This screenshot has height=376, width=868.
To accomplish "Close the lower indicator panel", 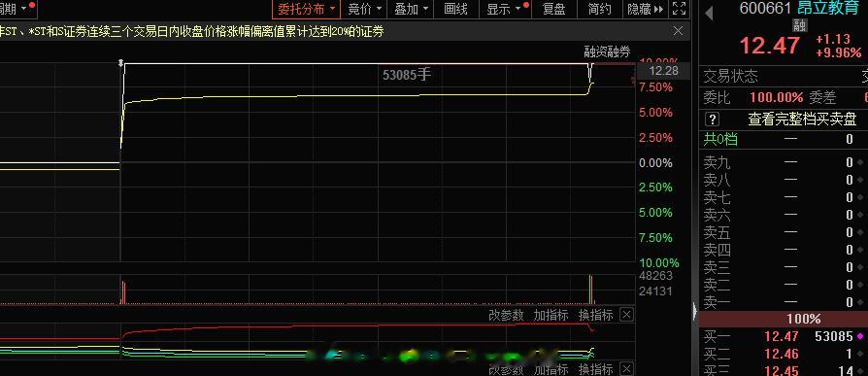I will coord(626,369).
